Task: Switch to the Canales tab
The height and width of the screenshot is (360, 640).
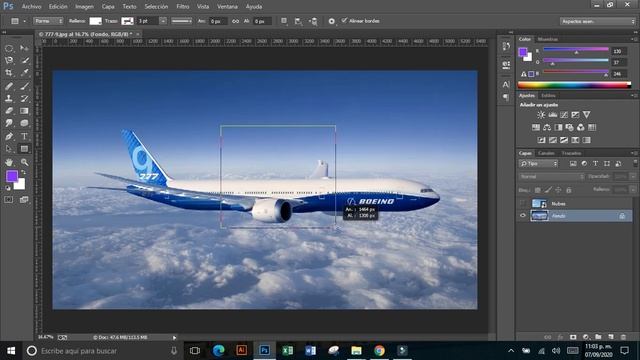Action: (x=546, y=153)
